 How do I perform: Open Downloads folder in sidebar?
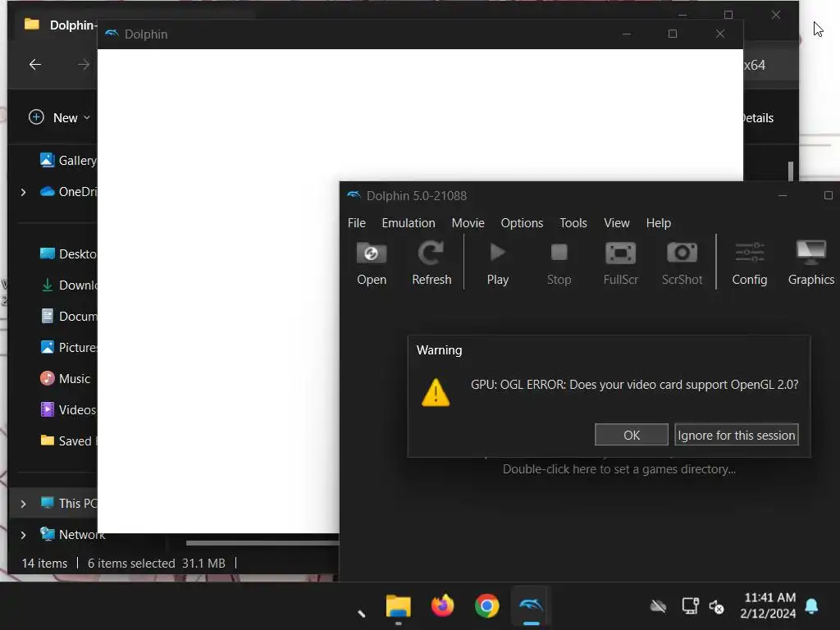click(69, 285)
